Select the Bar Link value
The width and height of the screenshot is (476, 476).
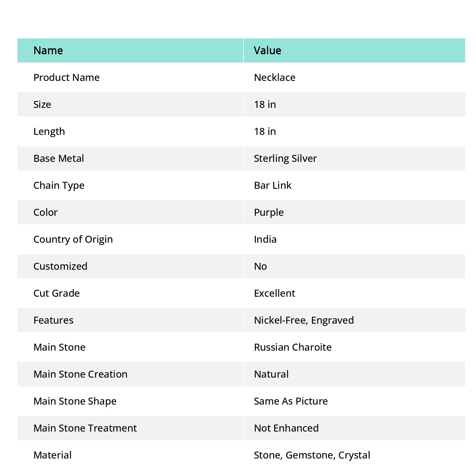273,185
